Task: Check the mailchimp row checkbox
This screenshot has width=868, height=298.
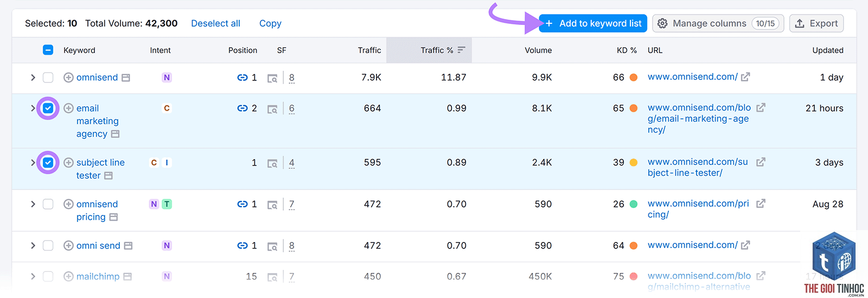Action: tap(48, 276)
